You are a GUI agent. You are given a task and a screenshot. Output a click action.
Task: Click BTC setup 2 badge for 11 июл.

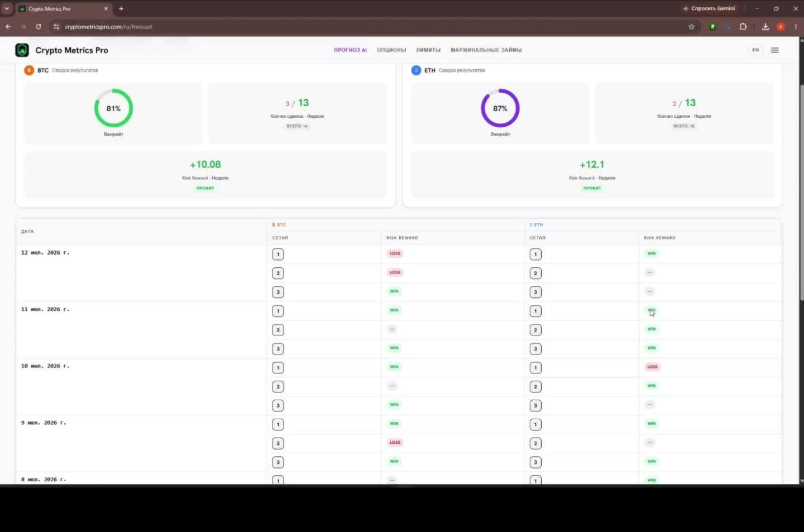click(278, 330)
